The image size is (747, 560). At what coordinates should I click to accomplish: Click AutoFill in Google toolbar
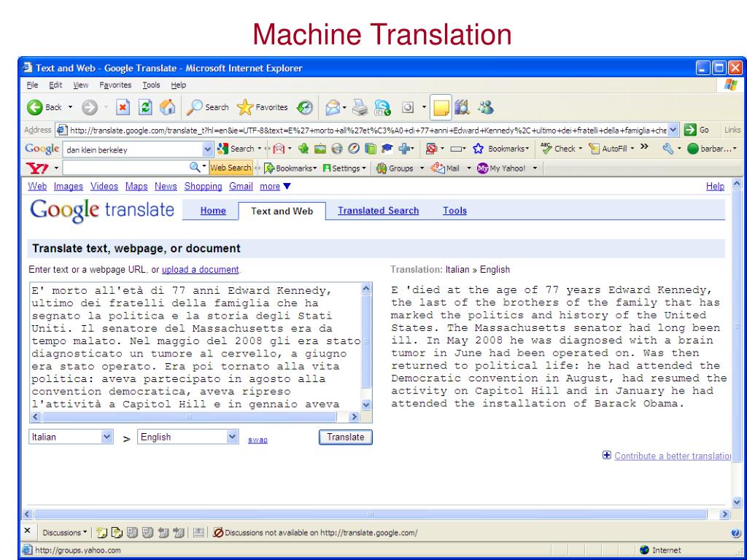(x=612, y=149)
